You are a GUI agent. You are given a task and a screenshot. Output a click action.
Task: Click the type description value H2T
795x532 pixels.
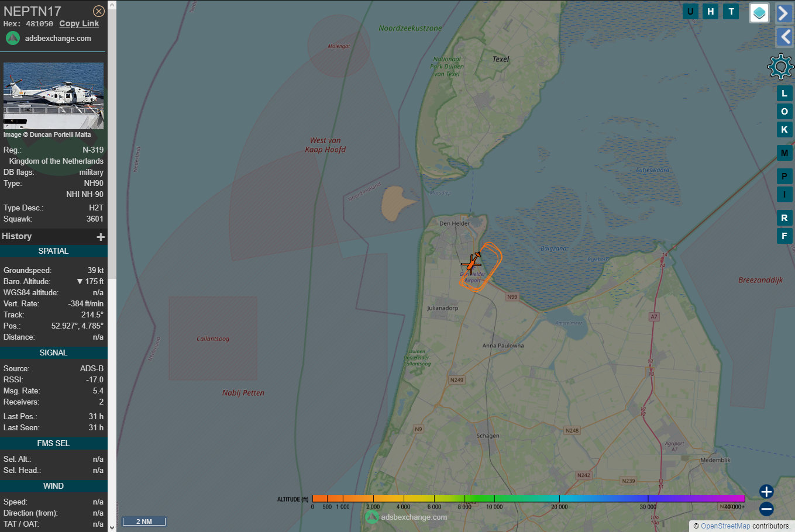(96, 208)
